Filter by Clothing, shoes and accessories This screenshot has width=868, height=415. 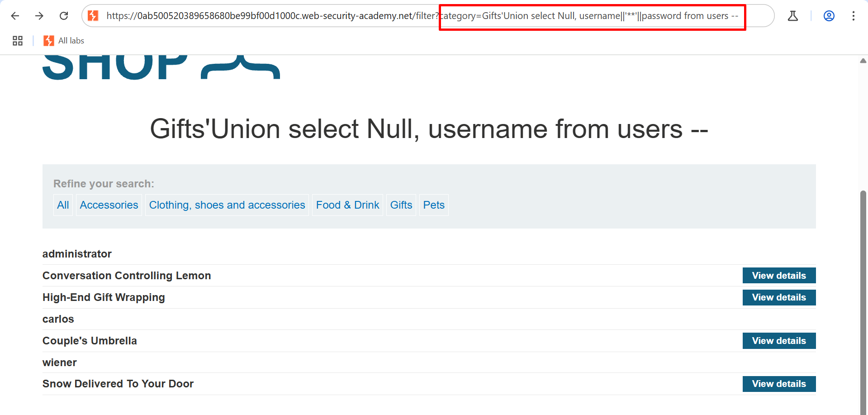(x=227, y=205)
